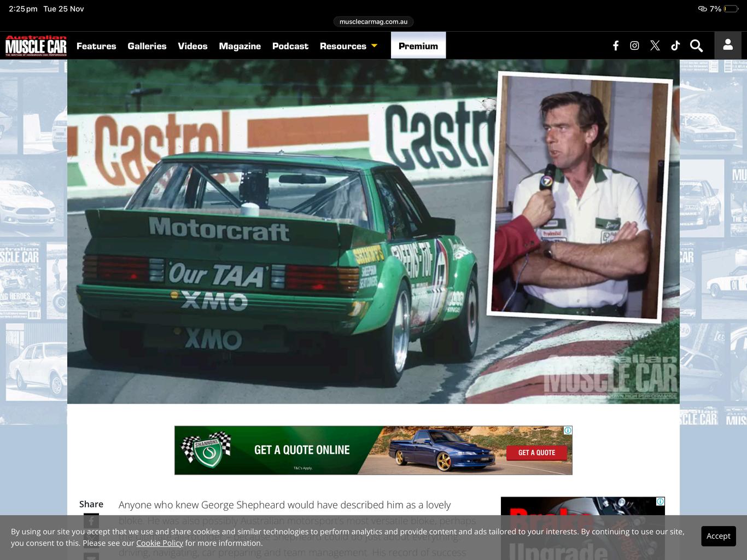The image size is (747, 560).
Task: Go to Galleries section
Action: click(x=147, y=46)
